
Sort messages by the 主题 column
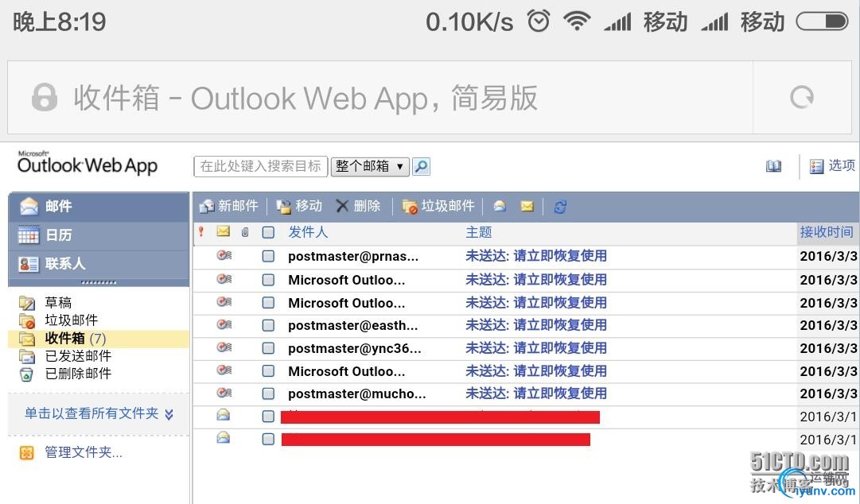click(x=479, y=232)
